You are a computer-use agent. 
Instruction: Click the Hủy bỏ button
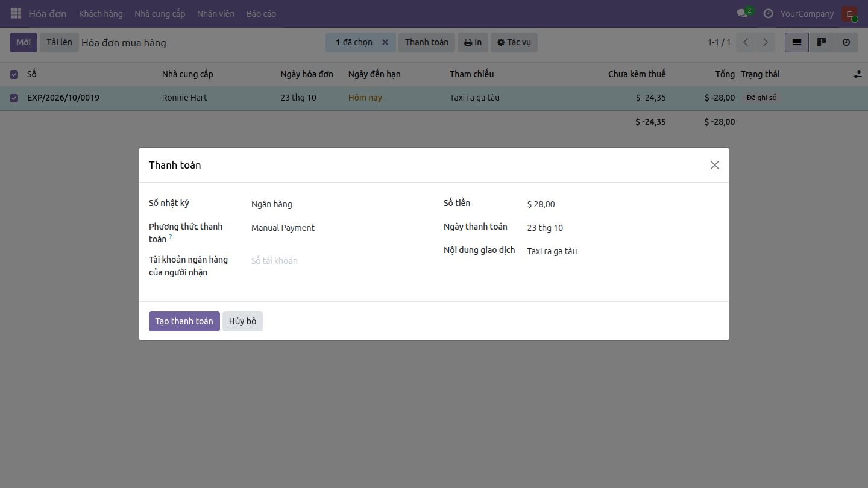[x=242, y=321]
